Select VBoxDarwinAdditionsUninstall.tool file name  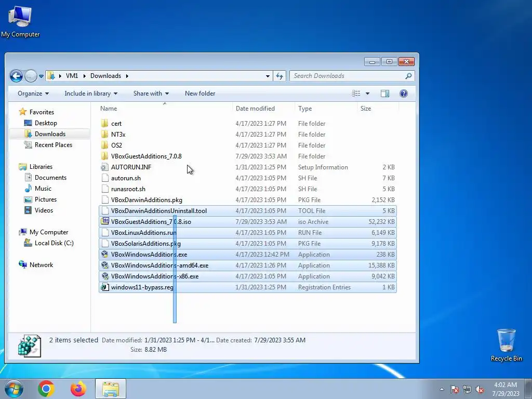coord(159,211)
